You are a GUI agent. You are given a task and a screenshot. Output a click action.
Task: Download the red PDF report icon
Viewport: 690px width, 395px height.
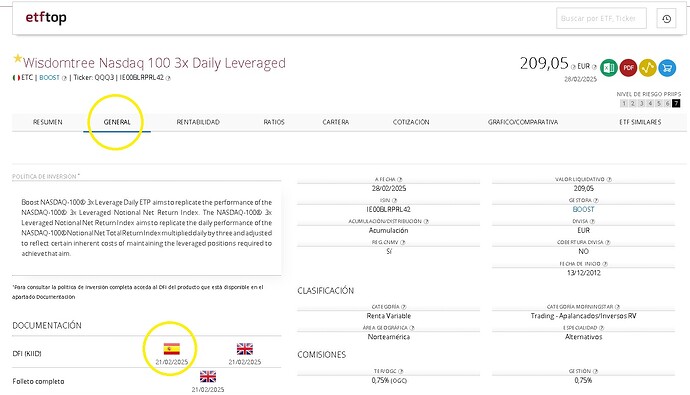pos(628,68)
